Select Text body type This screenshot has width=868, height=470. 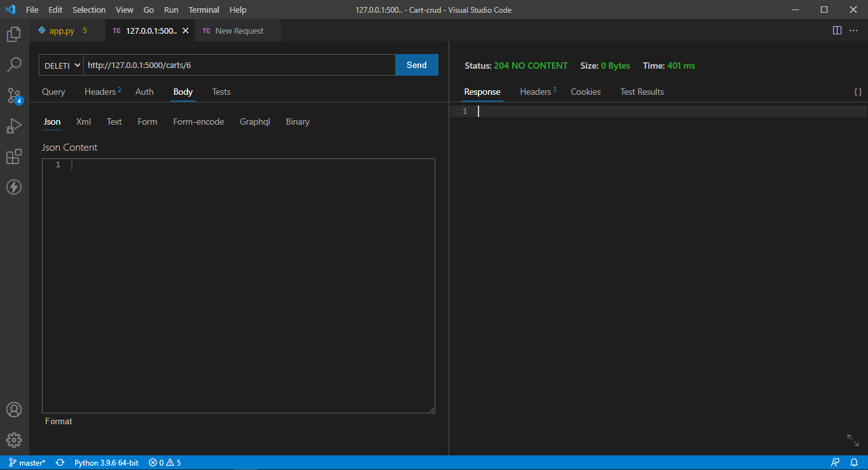coord(114,121)
